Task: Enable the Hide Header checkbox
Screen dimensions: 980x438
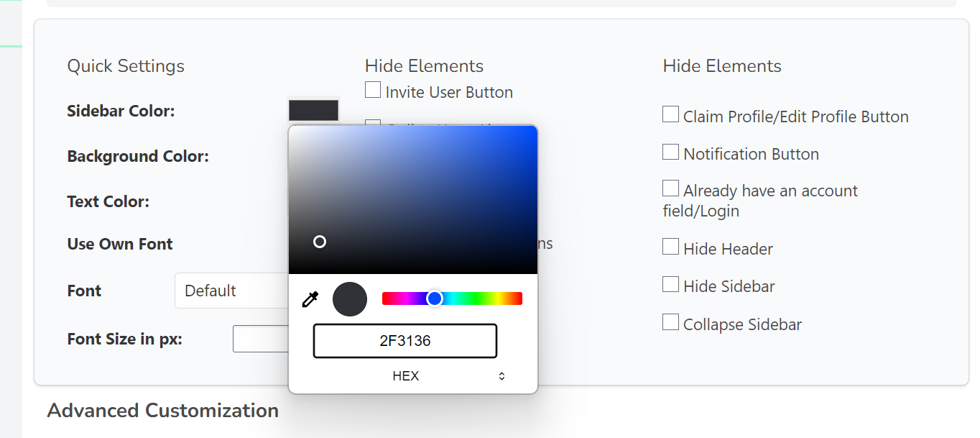Action: [x=670, y=247]
